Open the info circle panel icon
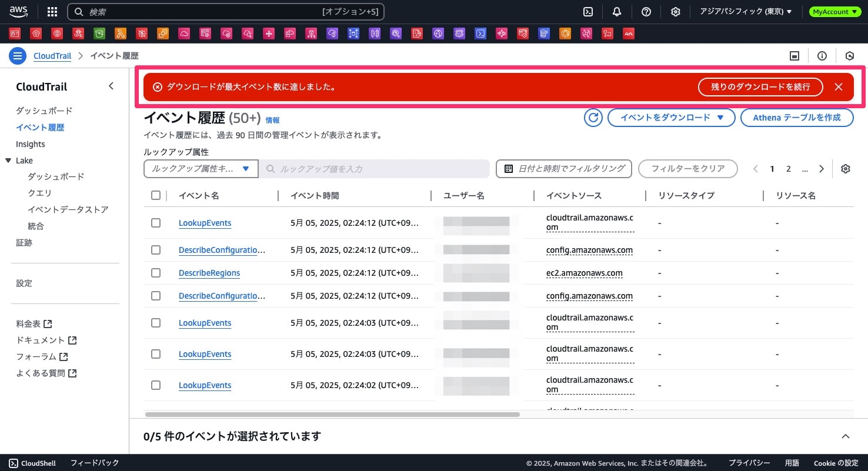Image resolution: width=868 pixels, height=471 pixels. [x=822, y=56]
